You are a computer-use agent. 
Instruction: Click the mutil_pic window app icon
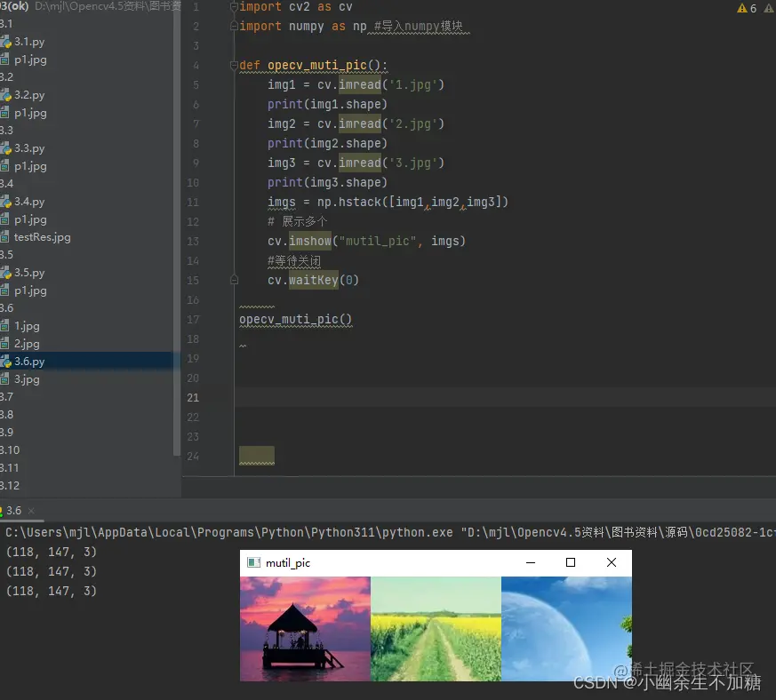tap(254, 562)
